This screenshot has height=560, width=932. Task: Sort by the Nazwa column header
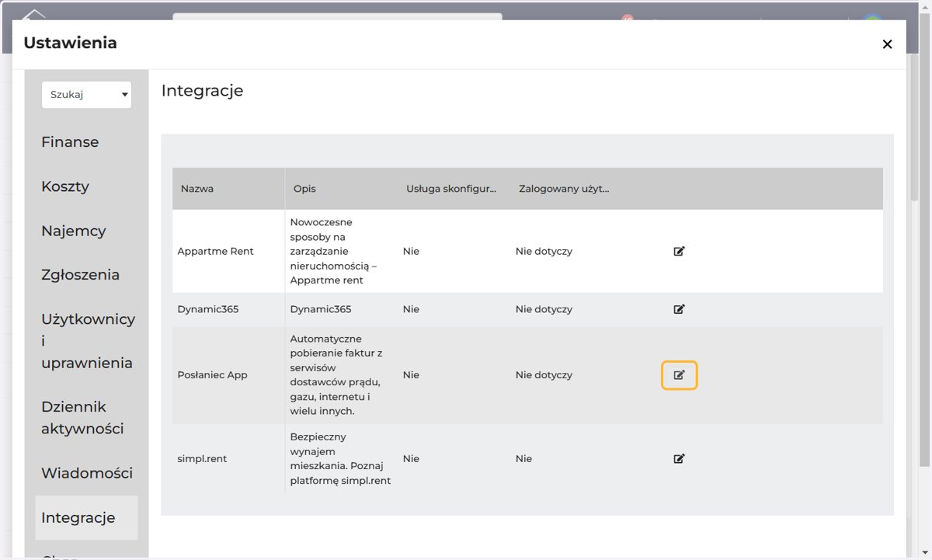(228, 189)
